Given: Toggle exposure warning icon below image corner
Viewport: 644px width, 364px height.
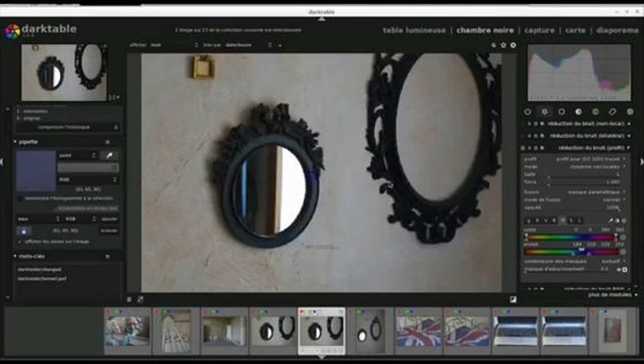Looking at the screenshot, I should (513, 300).
